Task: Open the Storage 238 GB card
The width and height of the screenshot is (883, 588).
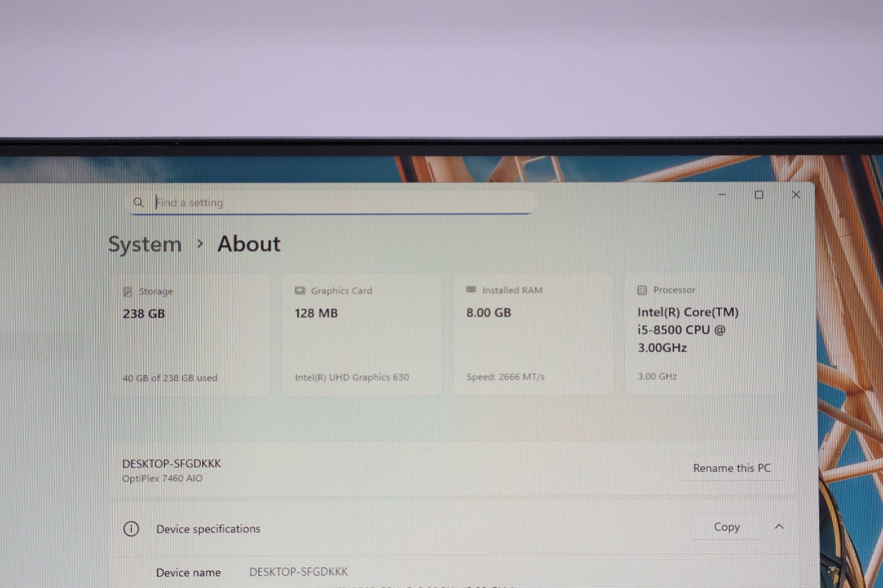Action: [x=190, y=335]
